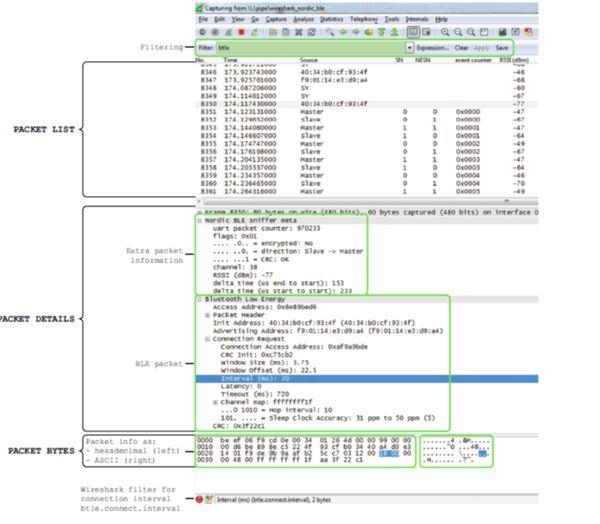The image size is (600, 524).
Task: Open the filter history dropdown arrow
Action: (x=410, y=48)
